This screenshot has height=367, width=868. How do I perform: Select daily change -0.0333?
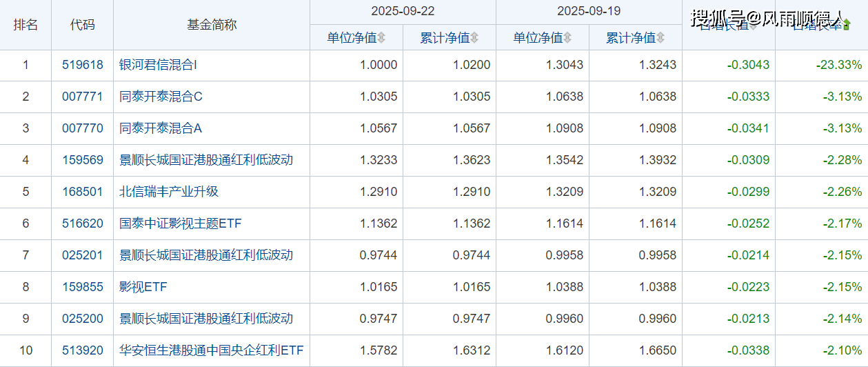point(749,97)
